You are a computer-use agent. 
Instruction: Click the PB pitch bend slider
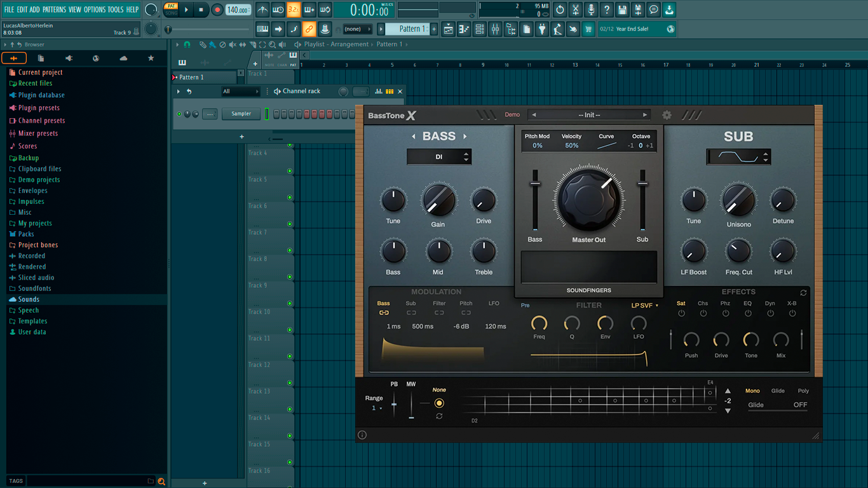(x=394, y=405)
